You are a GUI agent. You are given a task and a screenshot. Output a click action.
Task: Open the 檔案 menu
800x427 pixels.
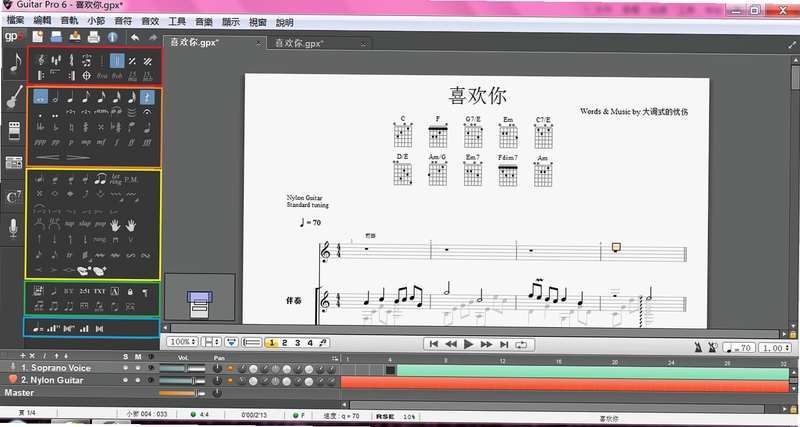[15, 21]
